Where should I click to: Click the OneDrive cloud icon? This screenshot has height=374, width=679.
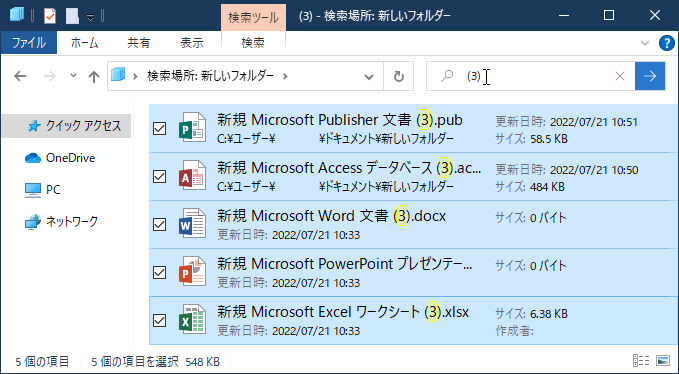point(33,158)
